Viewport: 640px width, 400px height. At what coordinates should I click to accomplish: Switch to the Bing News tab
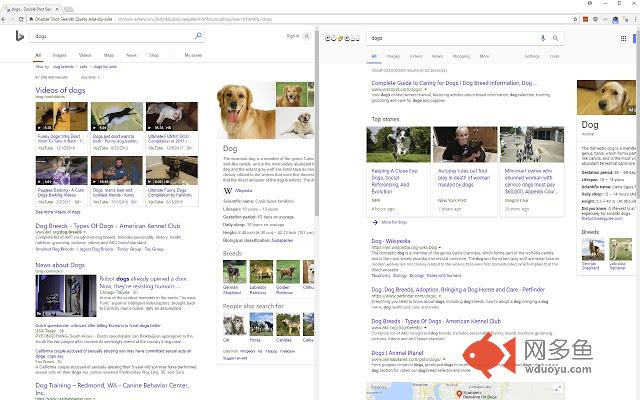(x=131, y=55)
